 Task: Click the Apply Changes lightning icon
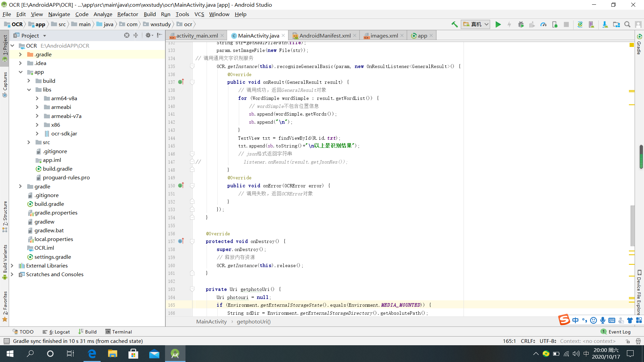tap(509, 24)
